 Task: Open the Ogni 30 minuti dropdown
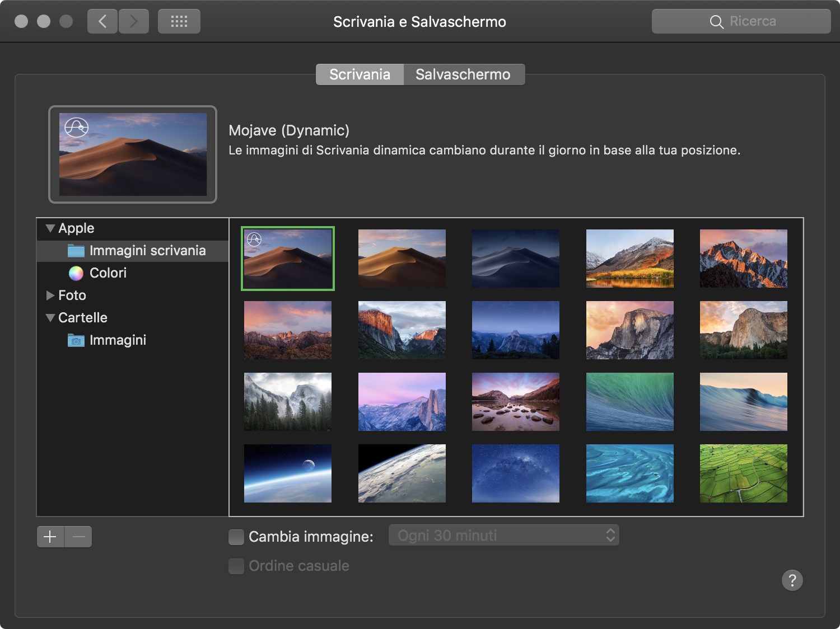(504, 536)
